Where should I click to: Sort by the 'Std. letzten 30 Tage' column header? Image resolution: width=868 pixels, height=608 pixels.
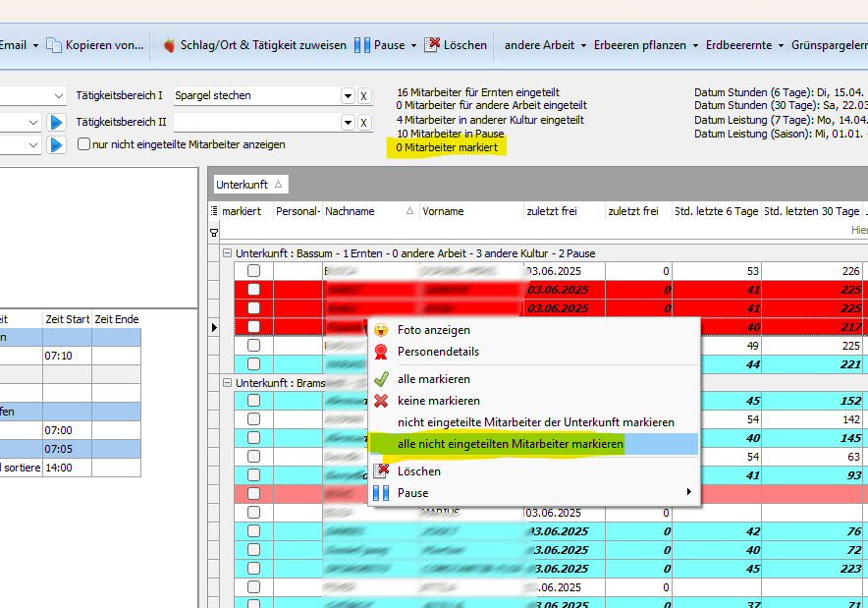[811, 211]
